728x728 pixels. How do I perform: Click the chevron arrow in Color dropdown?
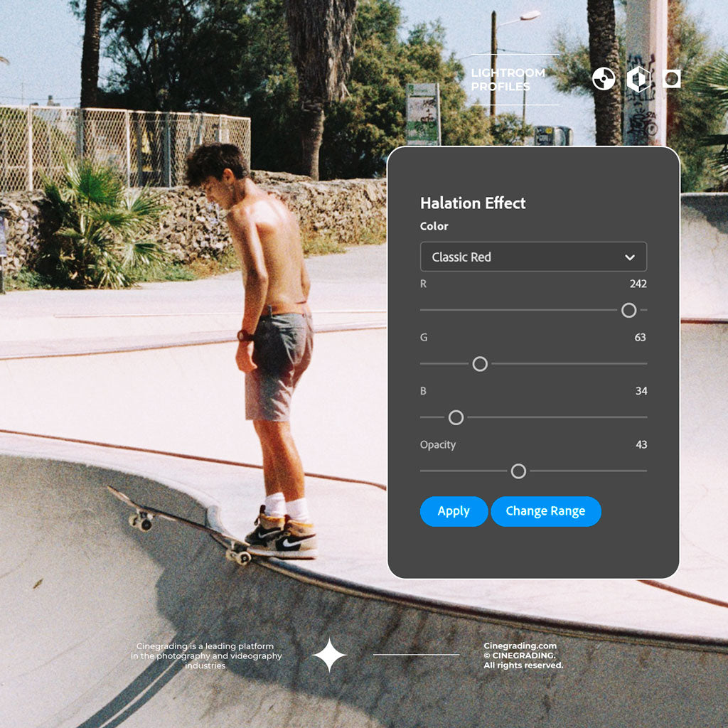coord(629,257)
